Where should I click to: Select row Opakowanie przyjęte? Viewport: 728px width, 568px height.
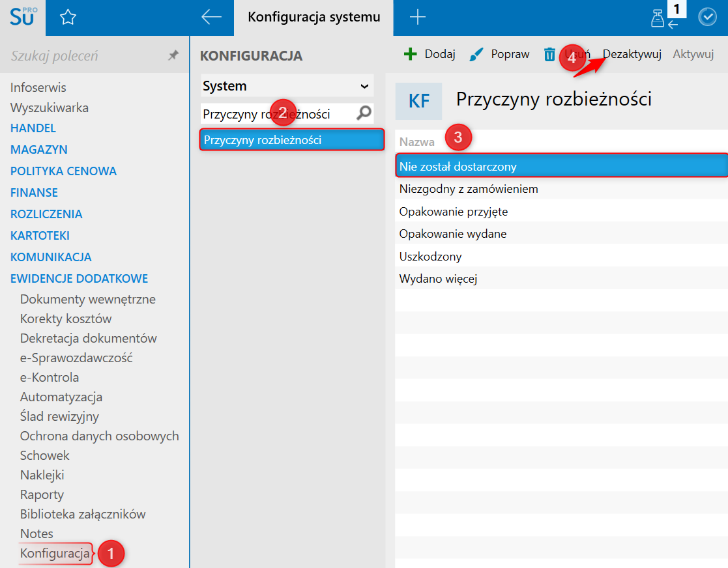561,212
